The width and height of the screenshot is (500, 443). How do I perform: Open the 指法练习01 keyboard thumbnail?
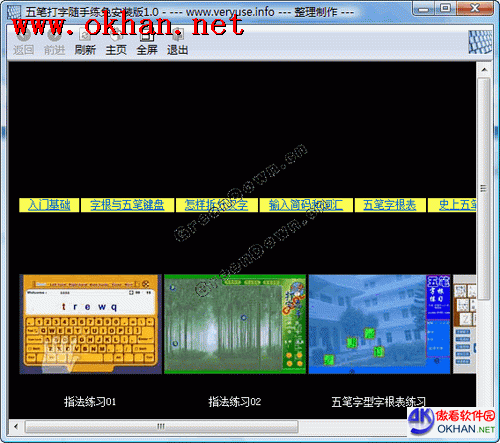point(91,324)
